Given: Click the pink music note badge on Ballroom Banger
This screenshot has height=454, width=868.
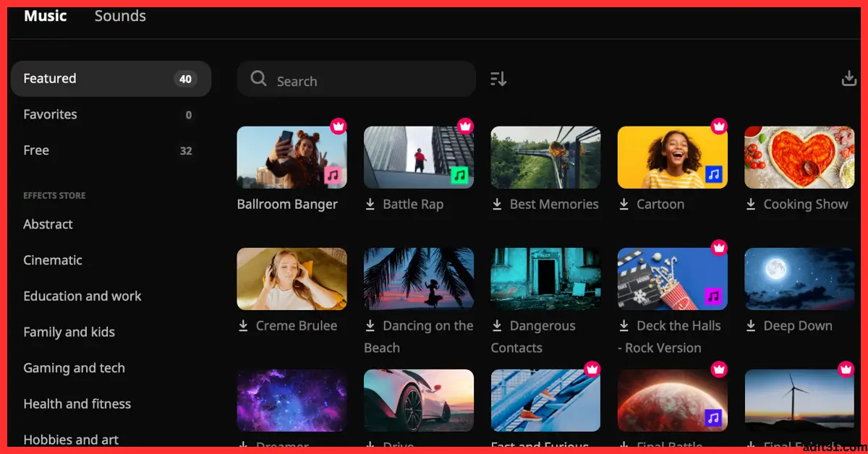Looking at the screenshot, I should tap(333, 175).
